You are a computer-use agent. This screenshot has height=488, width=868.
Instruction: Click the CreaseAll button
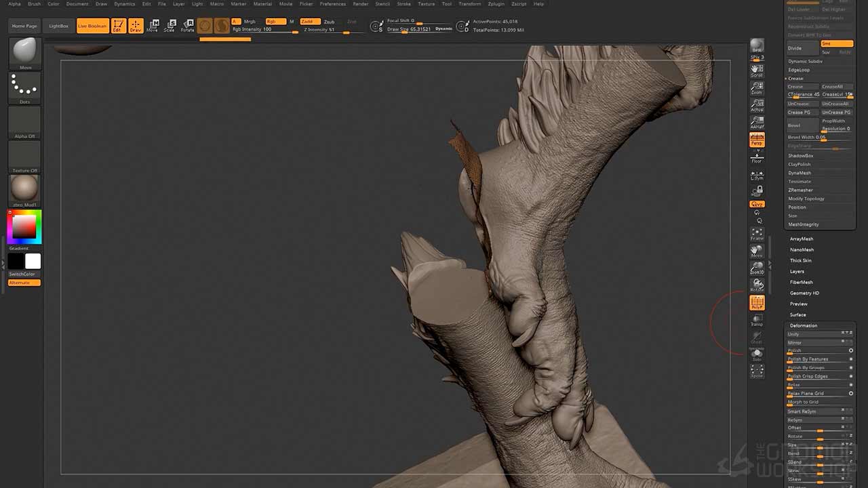click(833, 87)
